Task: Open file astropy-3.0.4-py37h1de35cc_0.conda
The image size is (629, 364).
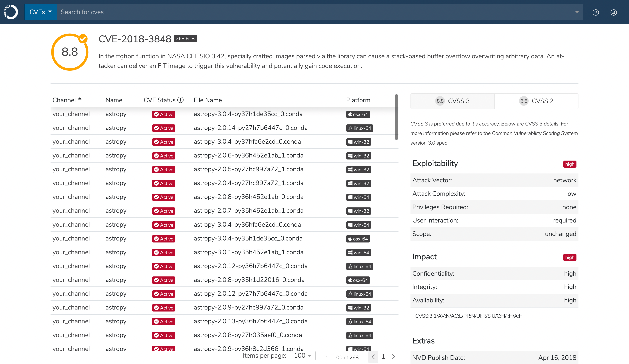Action: click(248, 114)
